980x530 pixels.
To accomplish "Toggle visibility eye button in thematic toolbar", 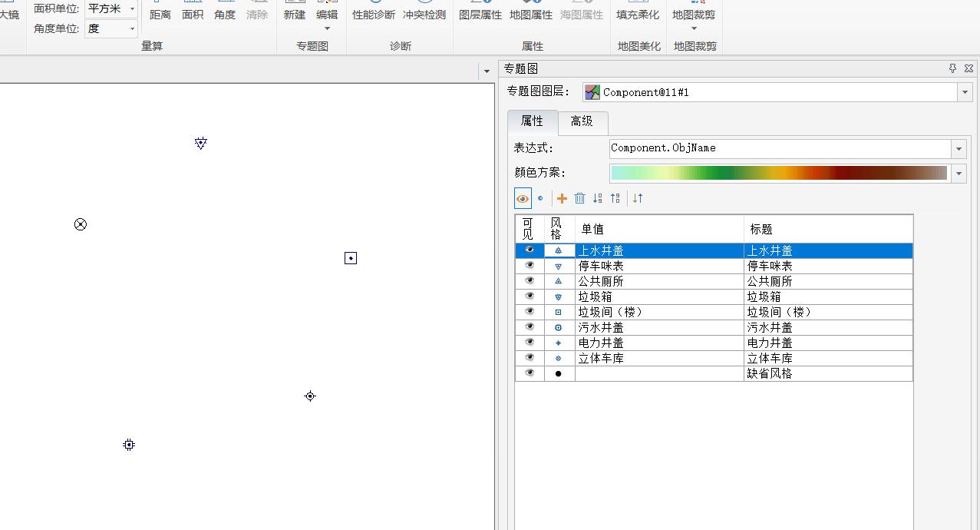I will point(523,198).
